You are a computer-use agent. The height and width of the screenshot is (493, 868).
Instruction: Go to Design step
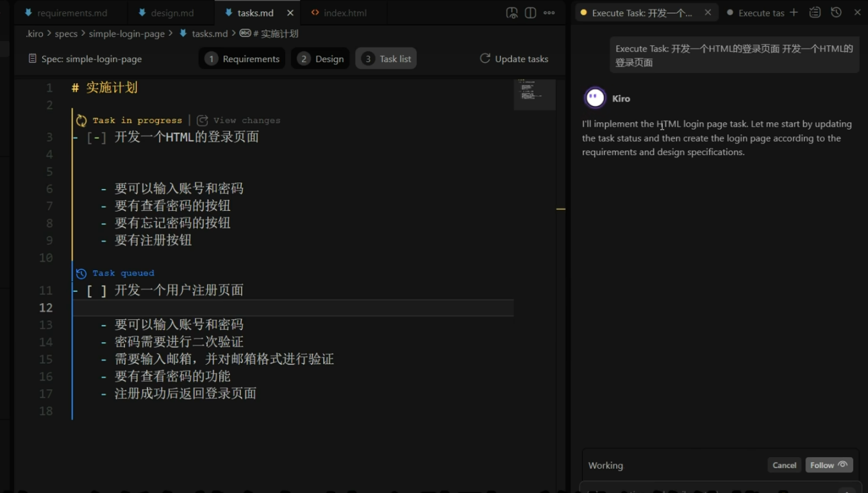[321, 58]
